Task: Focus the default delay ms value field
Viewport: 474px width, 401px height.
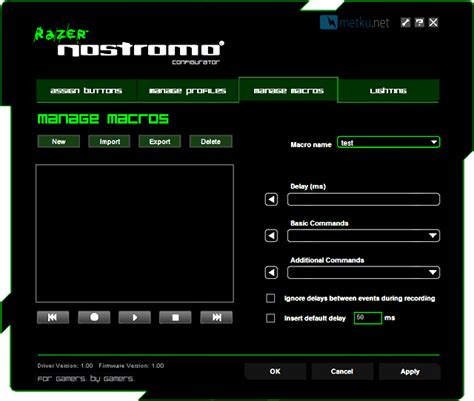Action: [x=368, y=318]
